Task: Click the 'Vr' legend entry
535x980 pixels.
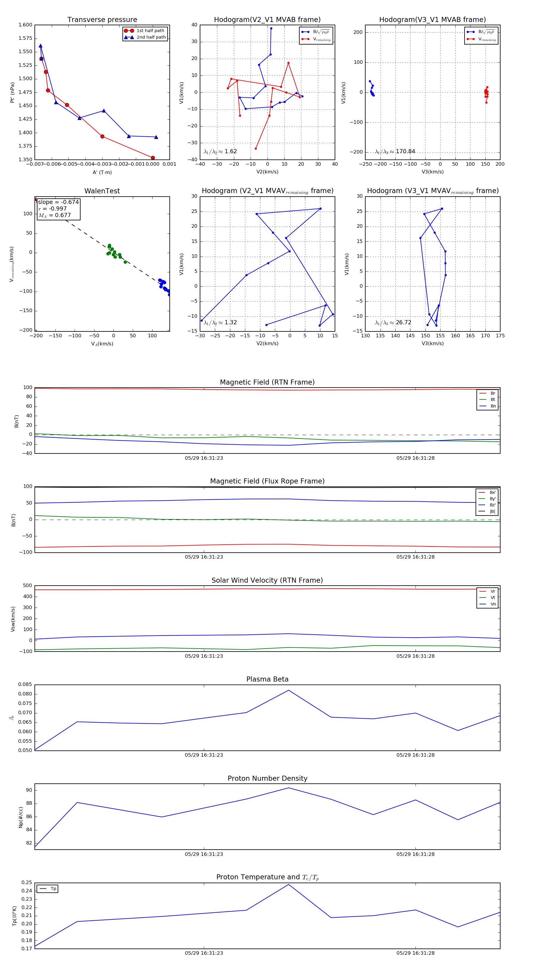Action: tap(487, 592)
